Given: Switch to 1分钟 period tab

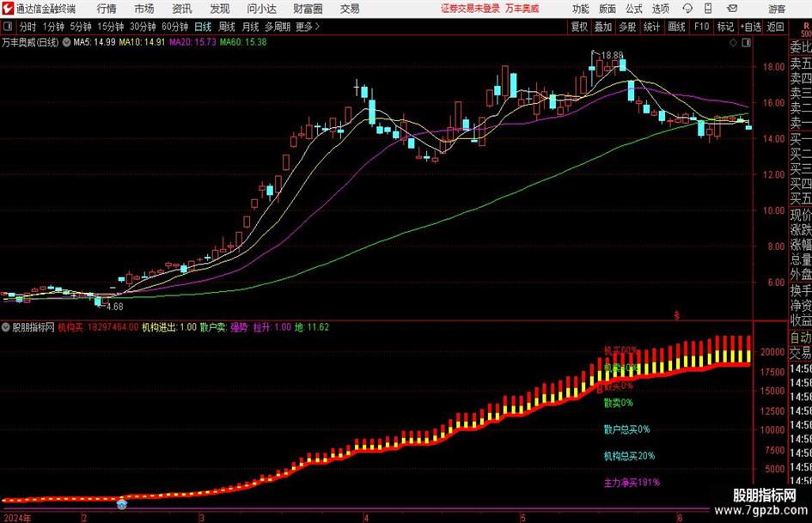Looking at the screenshot, I should pos(53,27).
